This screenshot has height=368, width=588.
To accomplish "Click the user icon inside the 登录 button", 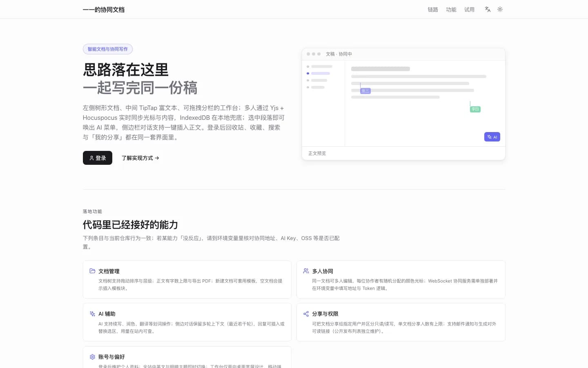I will (x=91, y=158).
